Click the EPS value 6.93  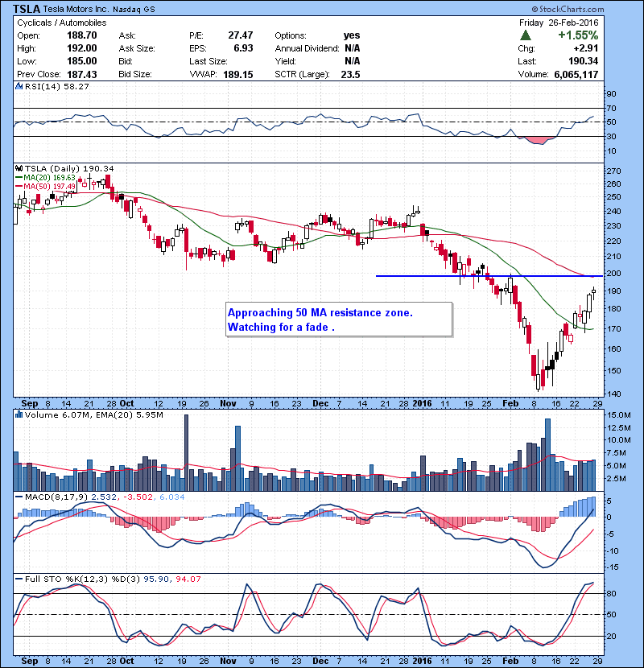[243, 48]
